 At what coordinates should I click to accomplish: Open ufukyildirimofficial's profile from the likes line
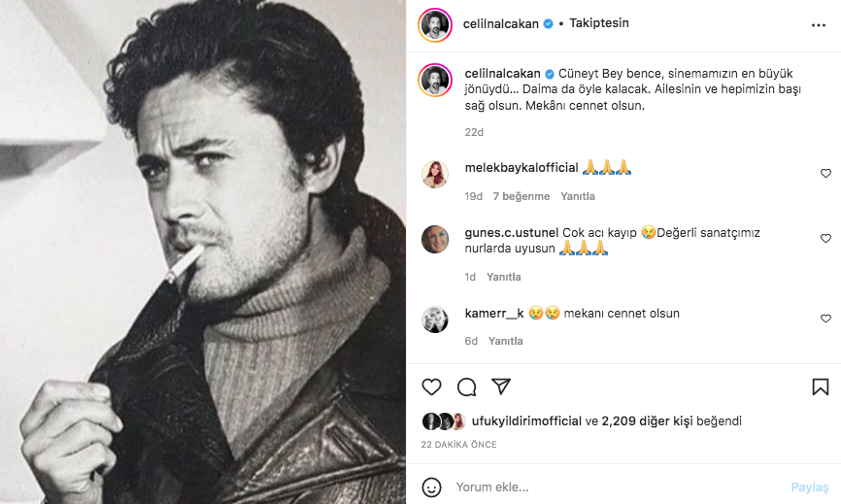click(526, 421)
